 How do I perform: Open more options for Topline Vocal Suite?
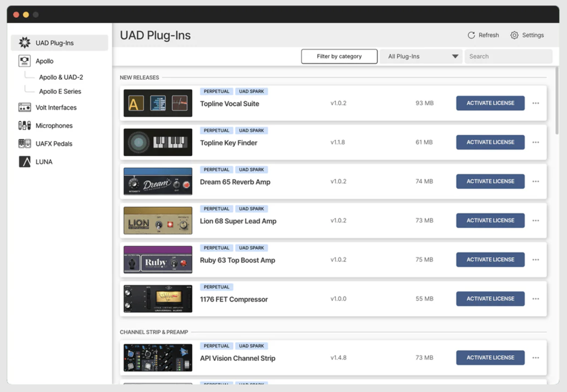coord(536,103)
